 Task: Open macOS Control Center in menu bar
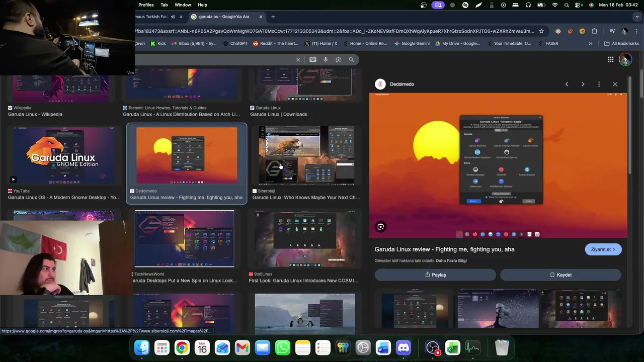click(x=579, y=5)
